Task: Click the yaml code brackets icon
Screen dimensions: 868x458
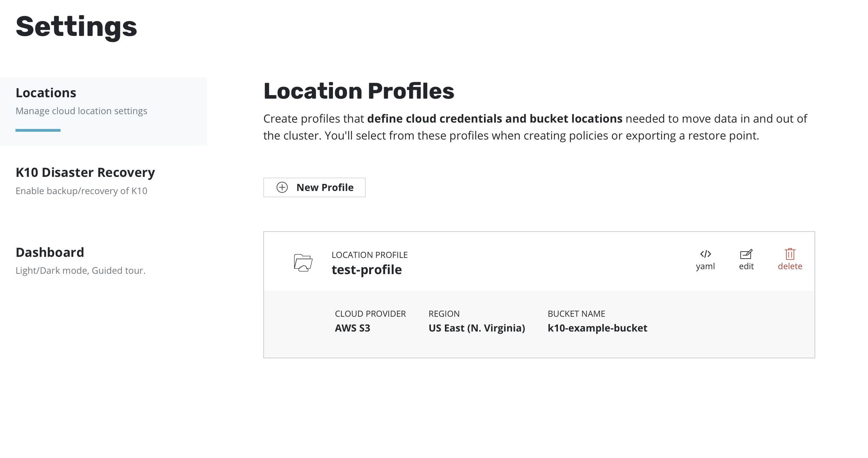Action: tap(705, 254)
